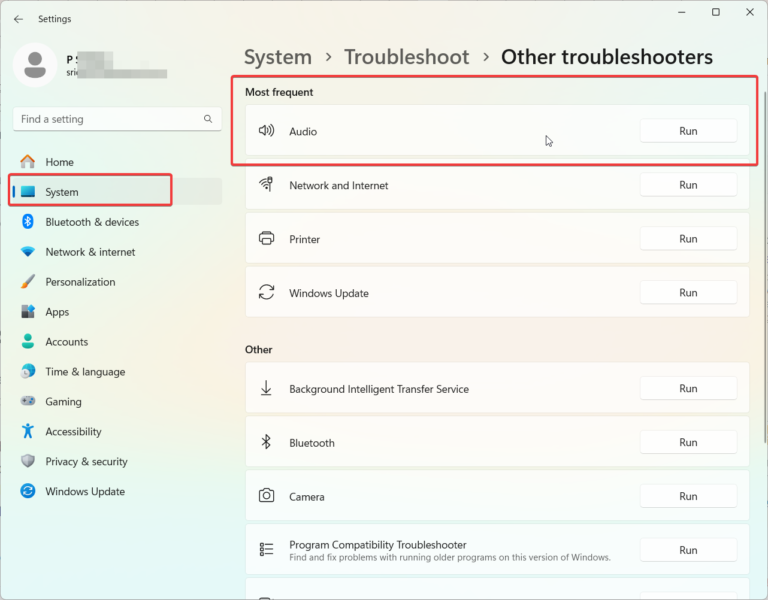The image size is (768, 600).
Task: Click the Find a setting search box
Action: 108,119
